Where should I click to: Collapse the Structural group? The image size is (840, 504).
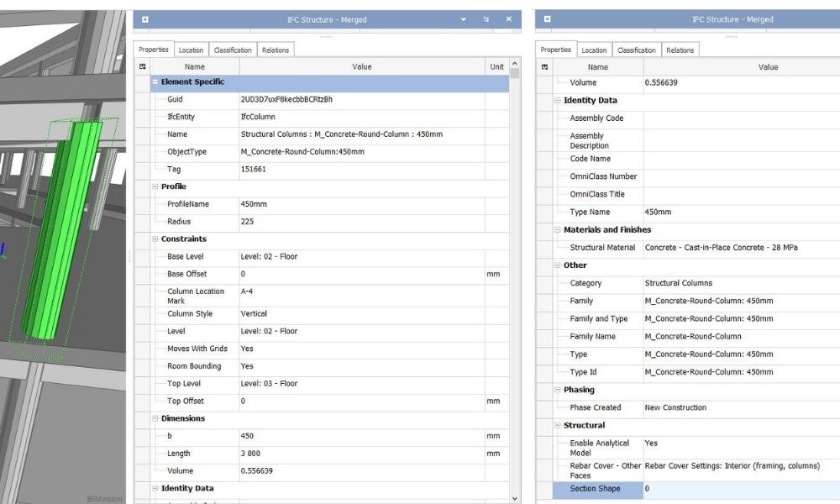pos(557,425)
